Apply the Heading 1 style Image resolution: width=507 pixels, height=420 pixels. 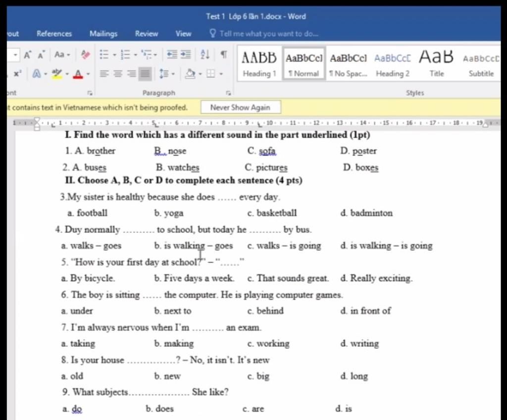259,64
